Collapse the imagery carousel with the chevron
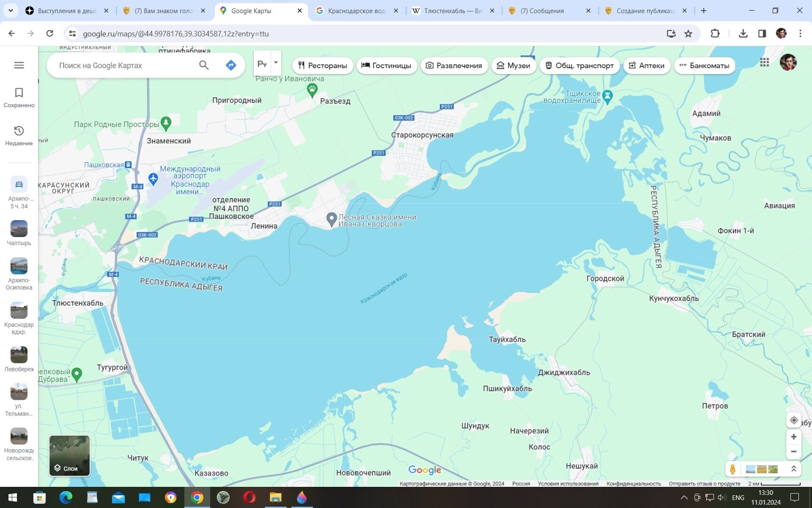 click(793, 468)
